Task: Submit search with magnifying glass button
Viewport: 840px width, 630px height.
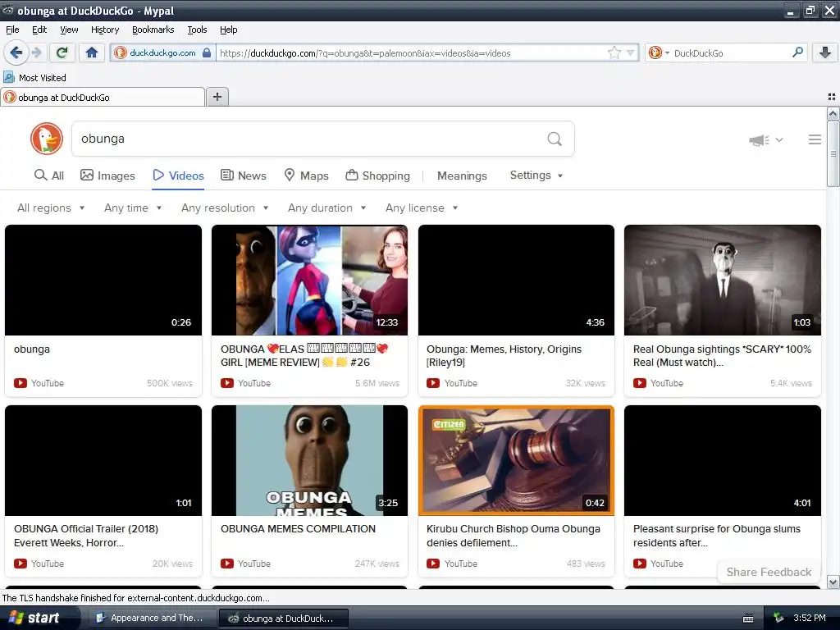Action: tap(555, 139)
